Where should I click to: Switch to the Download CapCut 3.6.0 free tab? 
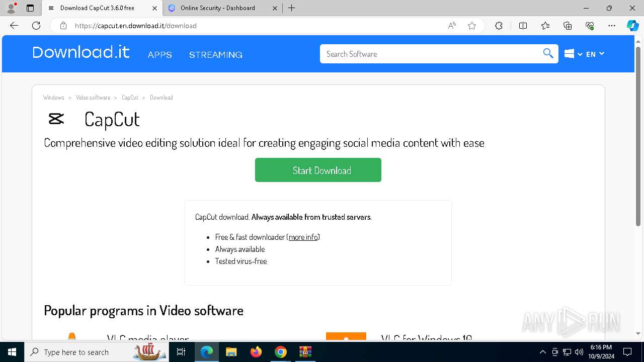102,8
